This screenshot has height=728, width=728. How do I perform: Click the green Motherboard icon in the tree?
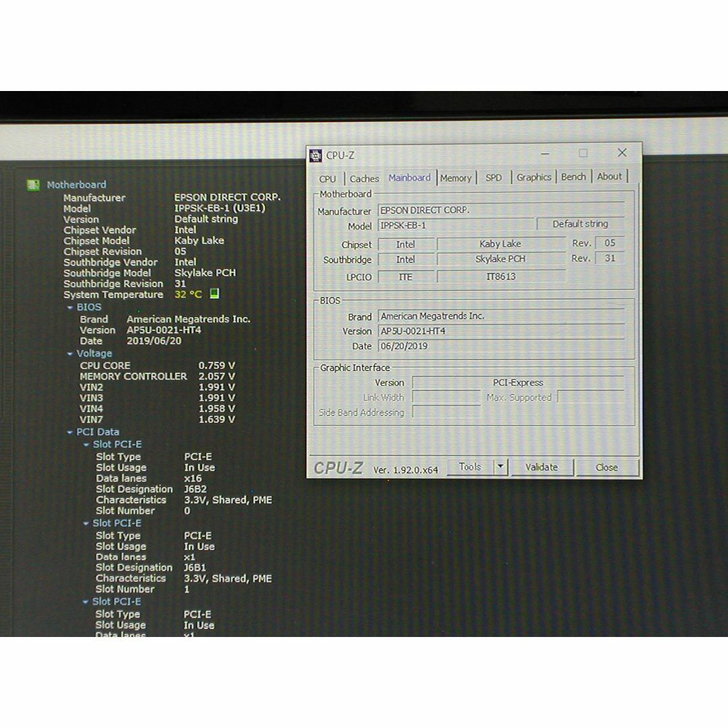(33, 185)
